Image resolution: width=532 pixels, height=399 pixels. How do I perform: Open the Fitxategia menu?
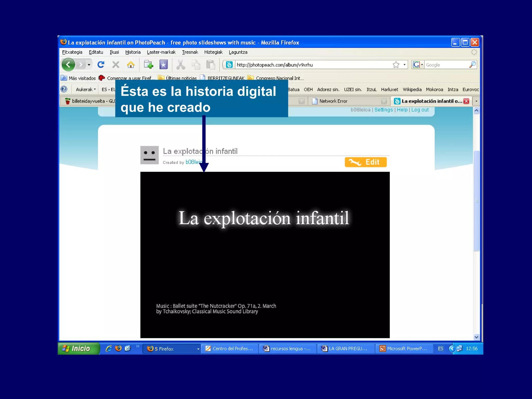(72, 52)
